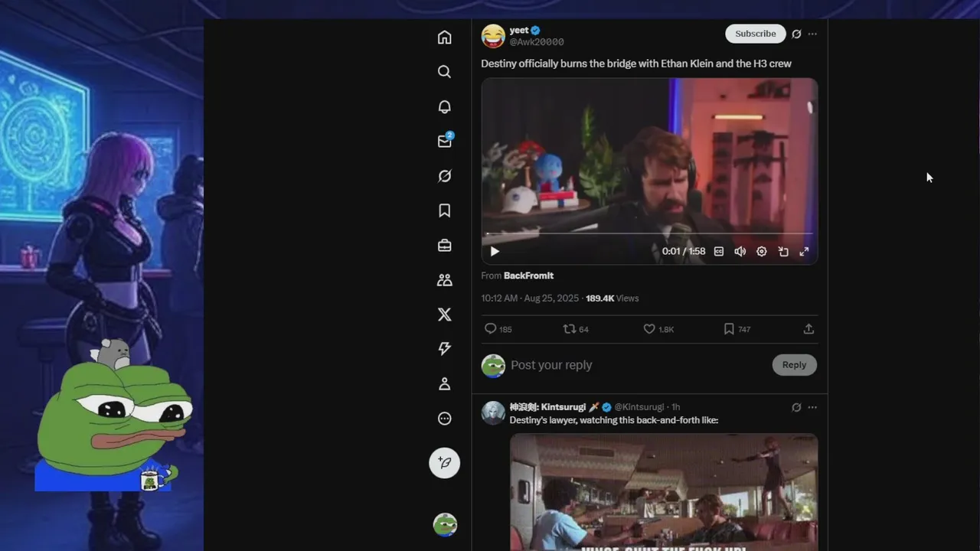This screenshot has width=980, height=551.
Task: Mute the video volume speaker icon
Action: (740, 251)
